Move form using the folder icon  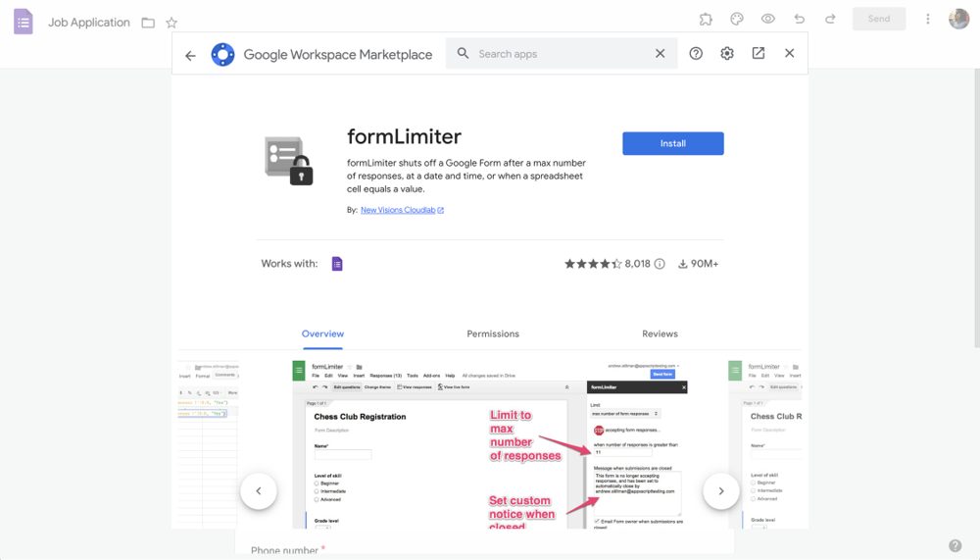[x=148, y=23]
